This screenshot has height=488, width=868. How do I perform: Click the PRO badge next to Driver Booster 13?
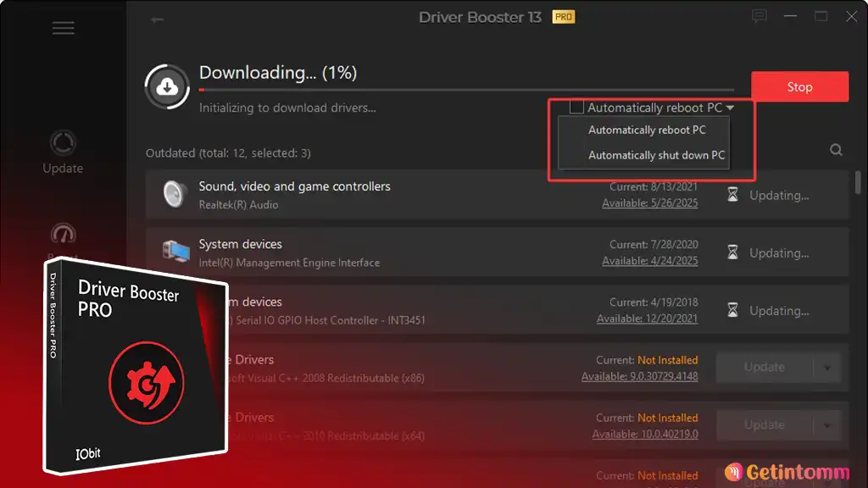point(564,17)
